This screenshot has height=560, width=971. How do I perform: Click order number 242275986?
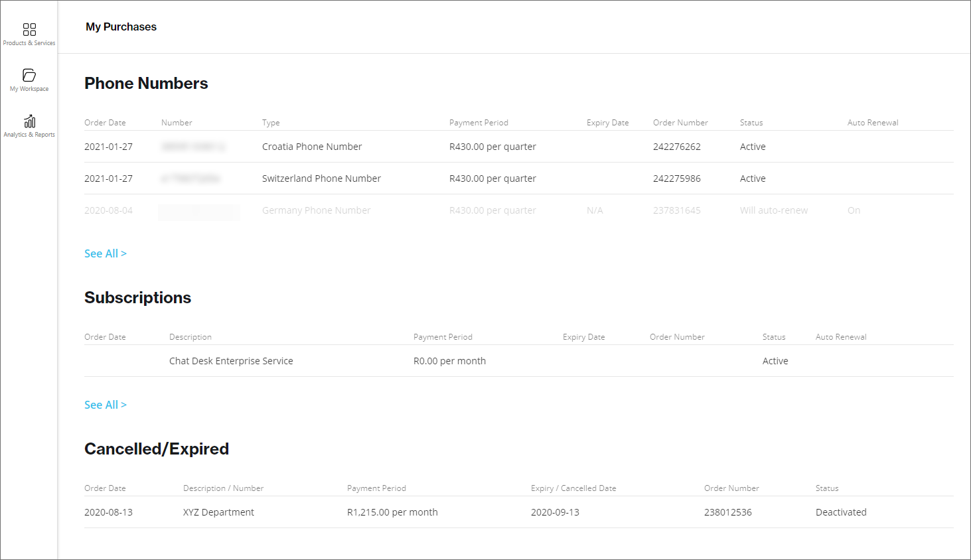(676, 178)
